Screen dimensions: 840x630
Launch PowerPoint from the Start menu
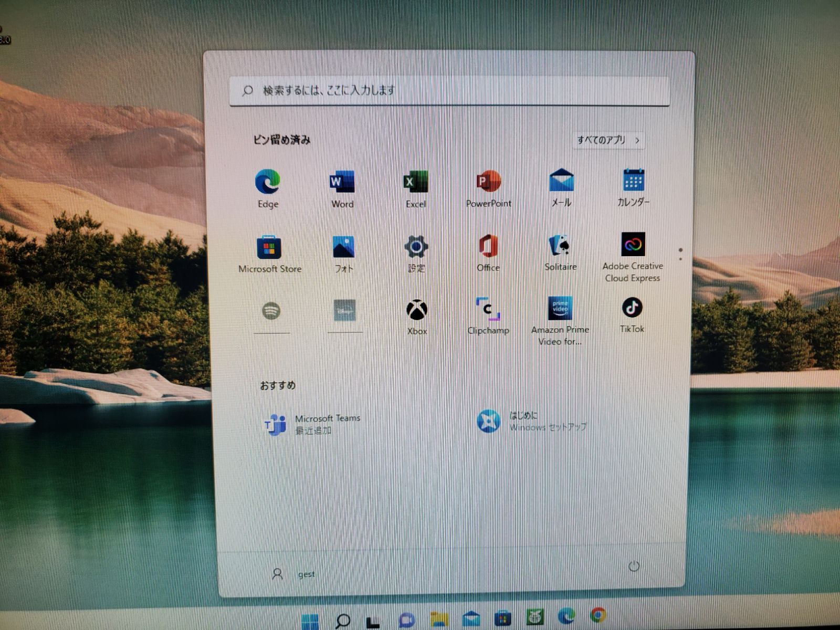coord(488,188)
